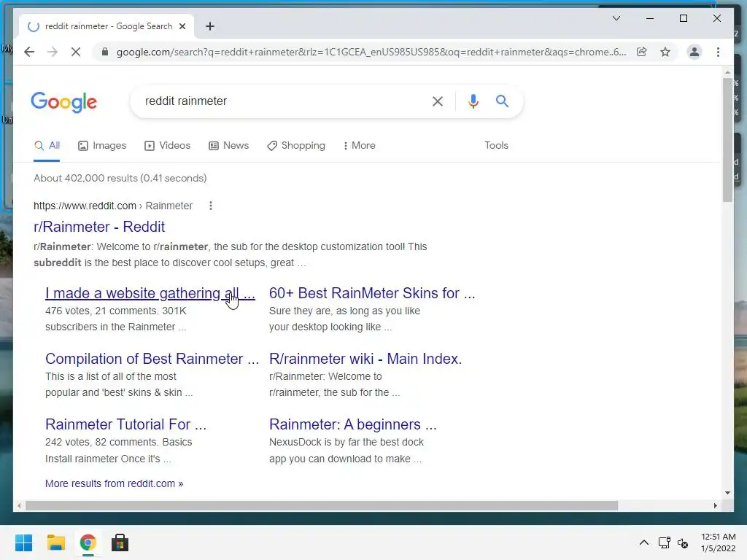Screen dimensions: 747x560
Task: Open 'Rainmeter Tutorial For' link
Action: (x=125, y=424)
